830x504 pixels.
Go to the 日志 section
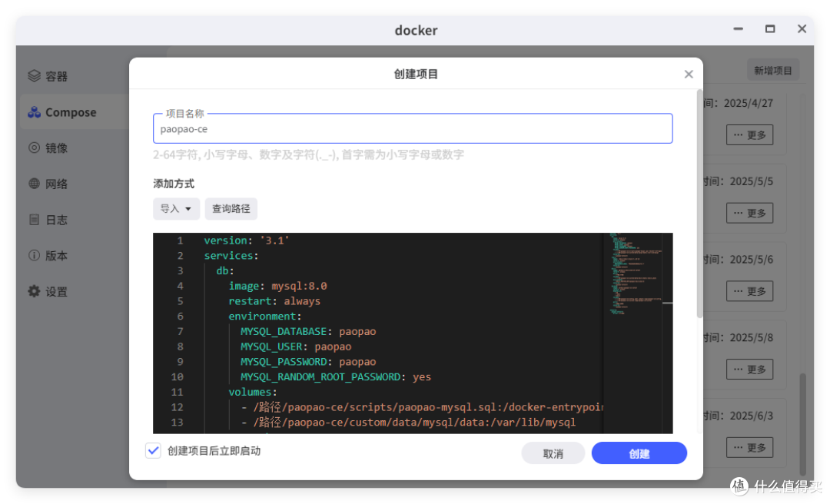pos(56,220)
